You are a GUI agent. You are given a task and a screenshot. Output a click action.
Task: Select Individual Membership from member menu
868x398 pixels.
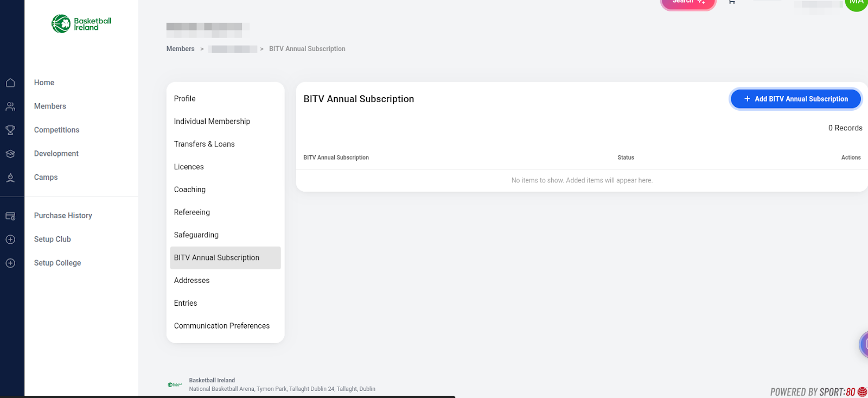pyautogui.click(x=212, y=122)
